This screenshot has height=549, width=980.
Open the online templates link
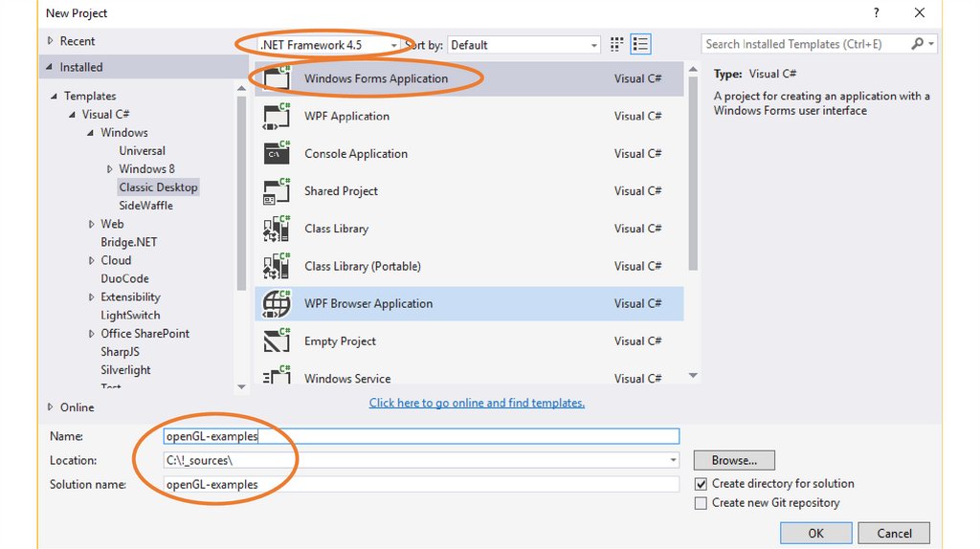(477, 403)
